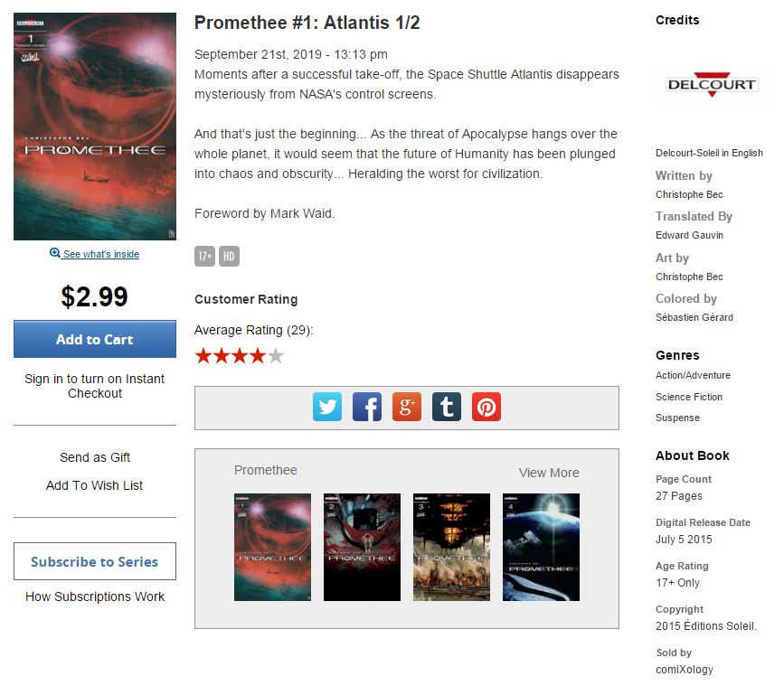
Task: Click the Add to Cart button
Action: pyautogui.click(x=95, y=339)
